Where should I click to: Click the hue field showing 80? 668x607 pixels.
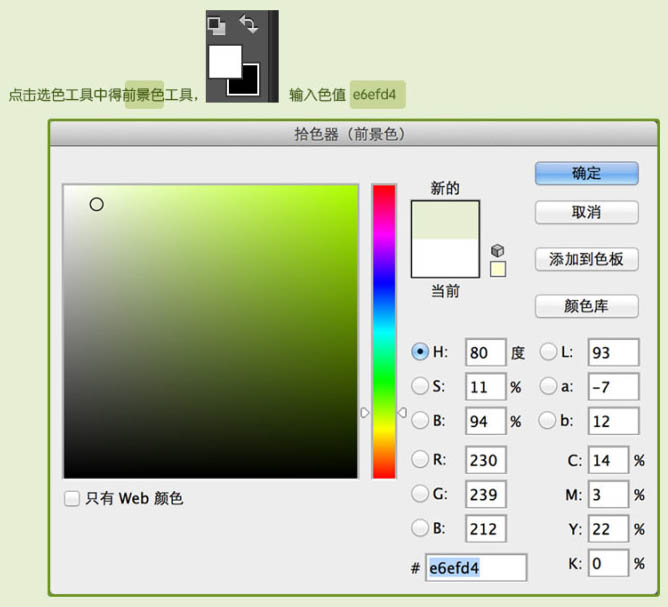pyautogui.click(x=486, y=352)
